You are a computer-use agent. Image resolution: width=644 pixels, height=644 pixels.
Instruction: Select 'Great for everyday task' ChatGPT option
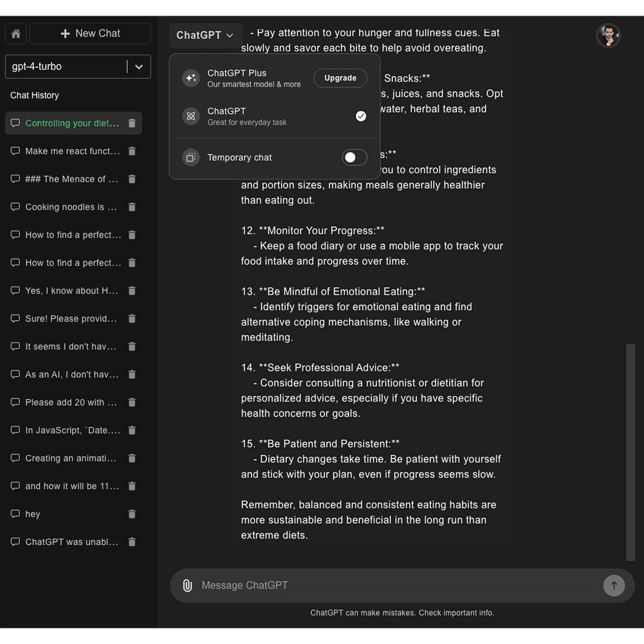[247, 116]
